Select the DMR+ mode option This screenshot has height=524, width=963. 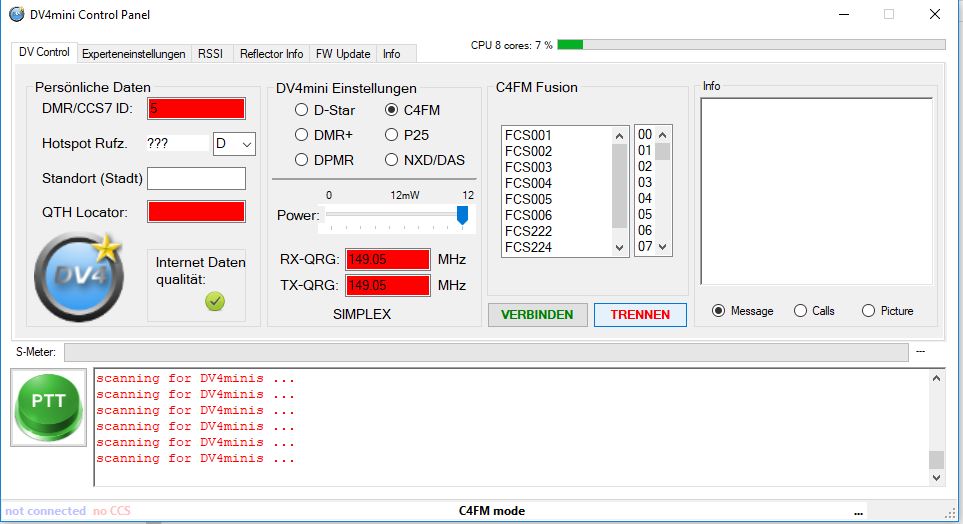pyautogui.click(x=301, y=135)
